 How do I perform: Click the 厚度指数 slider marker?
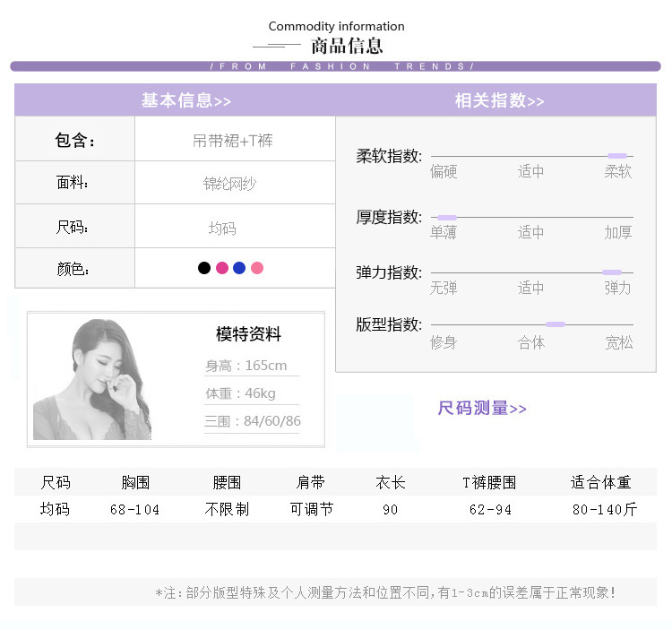pyautogui.click(x=447, y=218)
